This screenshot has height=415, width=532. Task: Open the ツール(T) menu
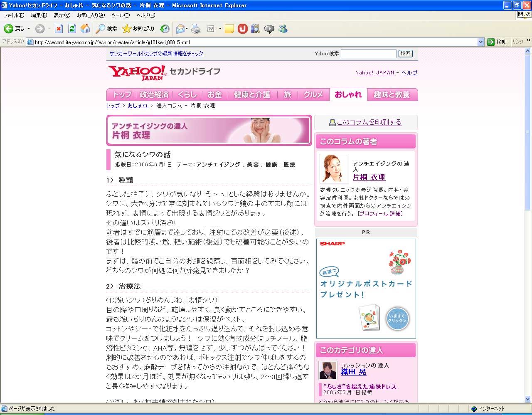pos(120,15)
